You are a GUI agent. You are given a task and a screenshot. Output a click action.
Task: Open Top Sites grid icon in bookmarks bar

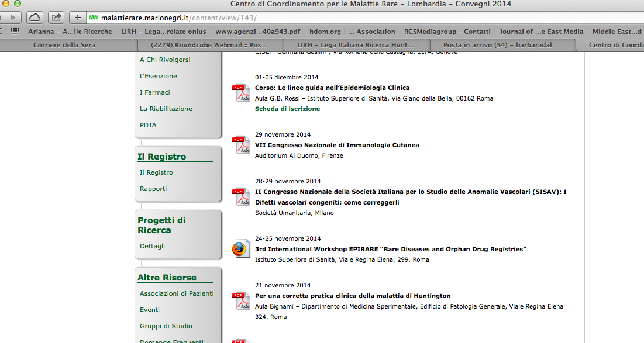(15, 32)
